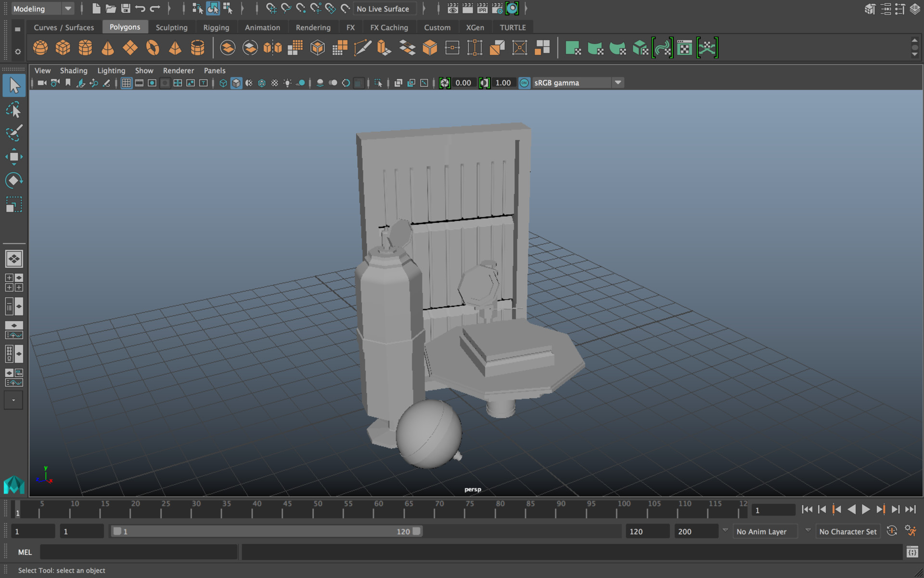Viewport: 924px width, 578px height.
Task: Select the Move tool in the toolbox
Action: coord(14,157)
